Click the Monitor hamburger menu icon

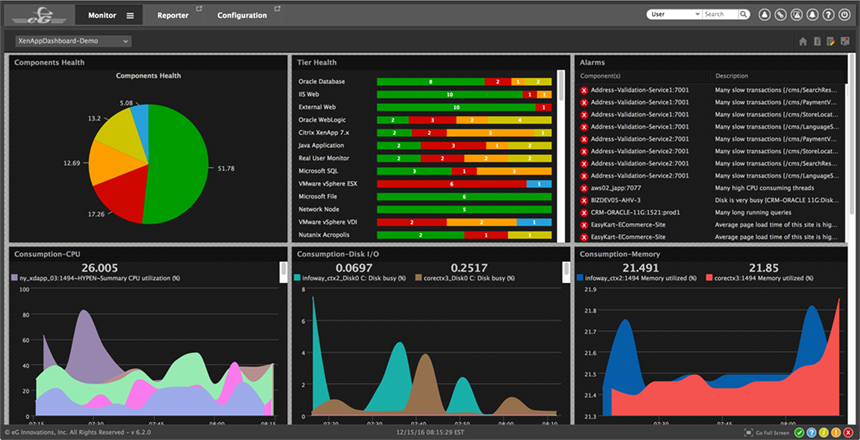(x=130, y=15)
